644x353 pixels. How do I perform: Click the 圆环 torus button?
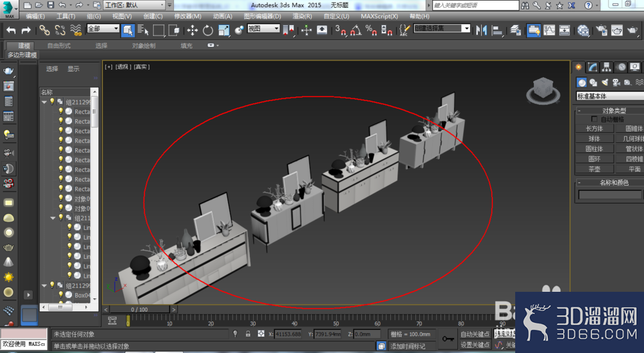pyautogui.click(x=594, y=158)
